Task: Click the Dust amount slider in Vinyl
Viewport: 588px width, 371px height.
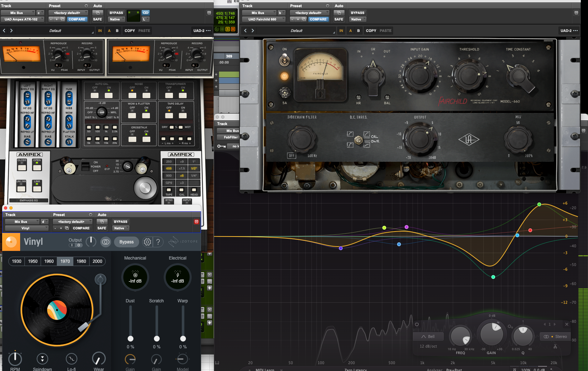Action: [130, 338]
